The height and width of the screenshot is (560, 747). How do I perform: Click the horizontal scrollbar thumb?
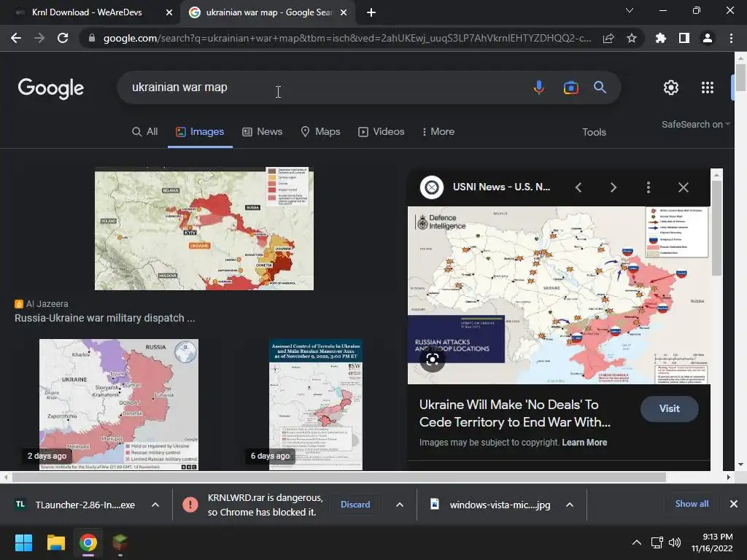339,477
